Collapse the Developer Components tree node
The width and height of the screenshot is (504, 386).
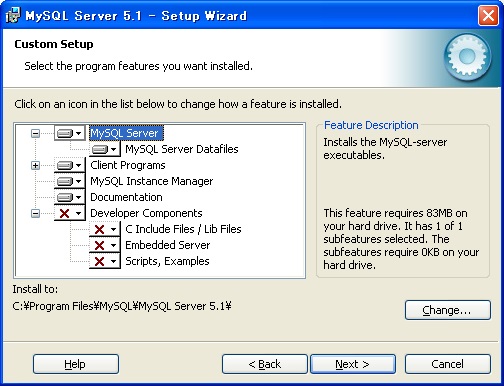pyautogui.click(x=35, y=213)
